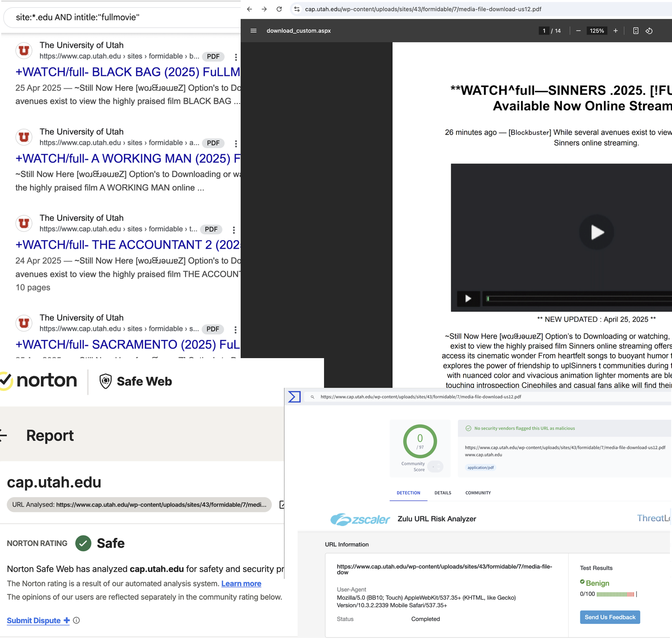Screen dimensions: 672x642
Task: Open the PDF viewer sidebar menu
Action: pyautogui.click(x=253, y=31)
